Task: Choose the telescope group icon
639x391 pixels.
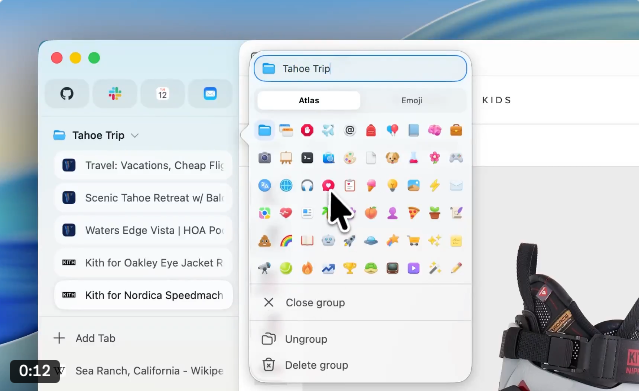Action: point(264,268)
